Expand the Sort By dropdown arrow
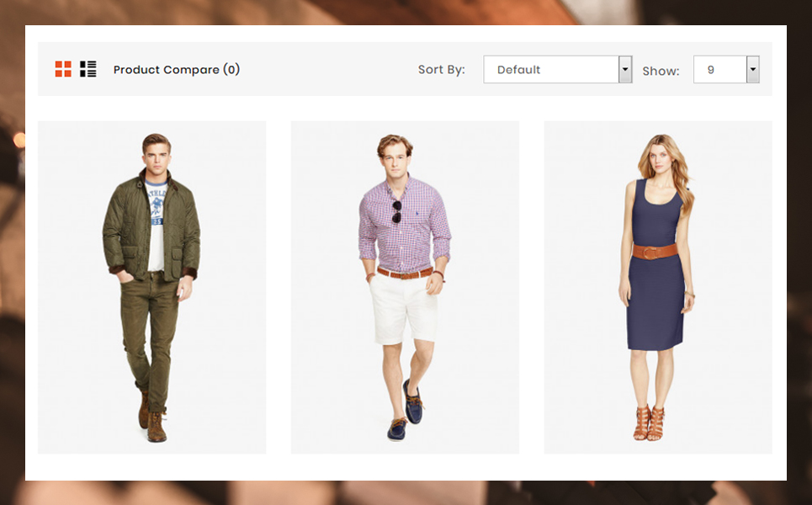The height and width of the screenshot is (505, 812). [x=625, y=70]
